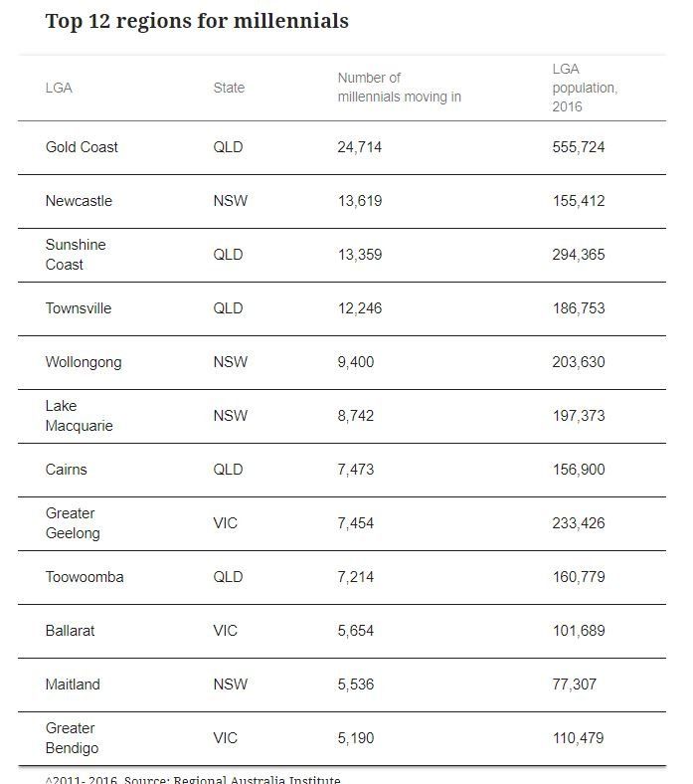Viewport: 693px width, 784px height.
Task: Click the Newcastle LGA cell
Action: (x=79, y=201)
